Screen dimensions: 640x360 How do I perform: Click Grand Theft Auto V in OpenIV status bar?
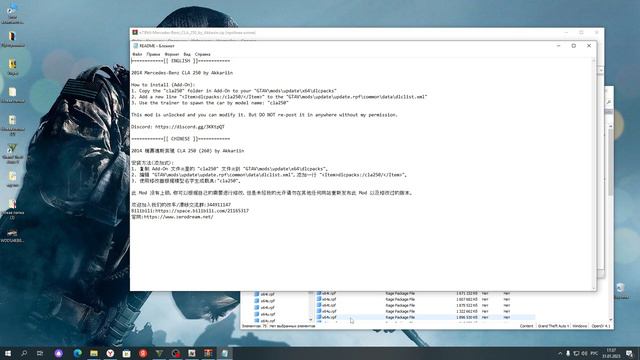click(553, 326)
